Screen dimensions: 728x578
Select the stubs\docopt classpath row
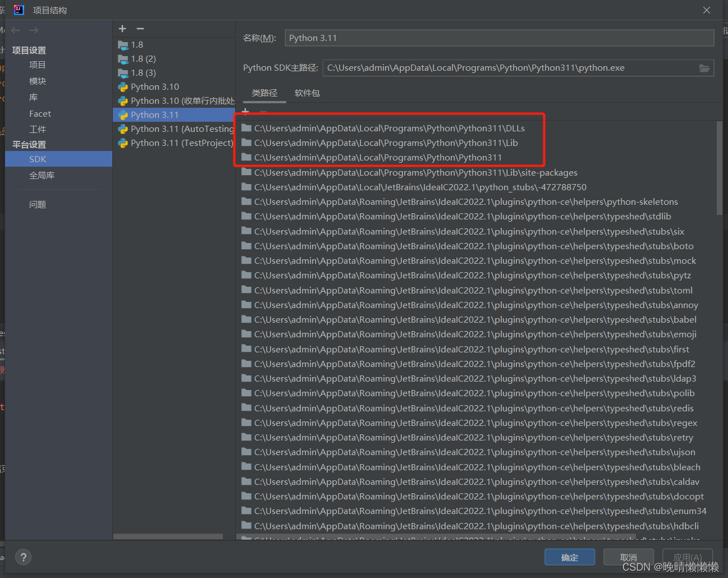pos(477,497)
